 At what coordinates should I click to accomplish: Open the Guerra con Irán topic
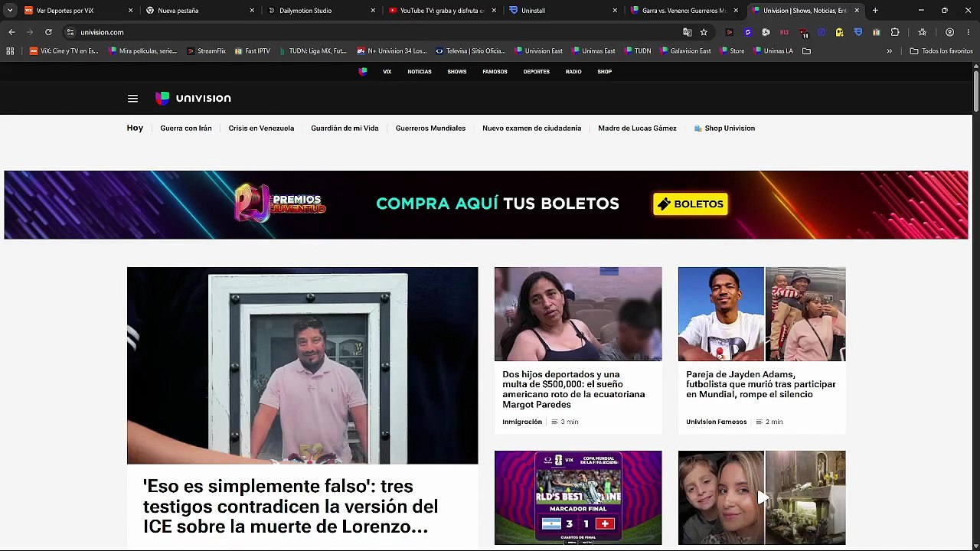pos(186,128)
